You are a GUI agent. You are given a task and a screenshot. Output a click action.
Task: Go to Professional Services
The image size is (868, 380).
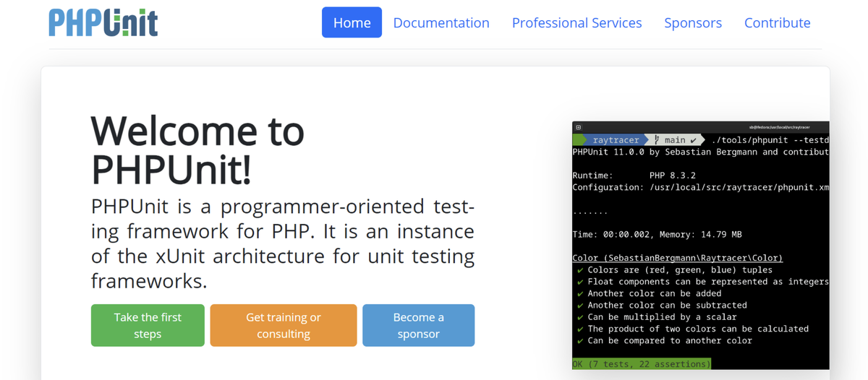point(576,22)
